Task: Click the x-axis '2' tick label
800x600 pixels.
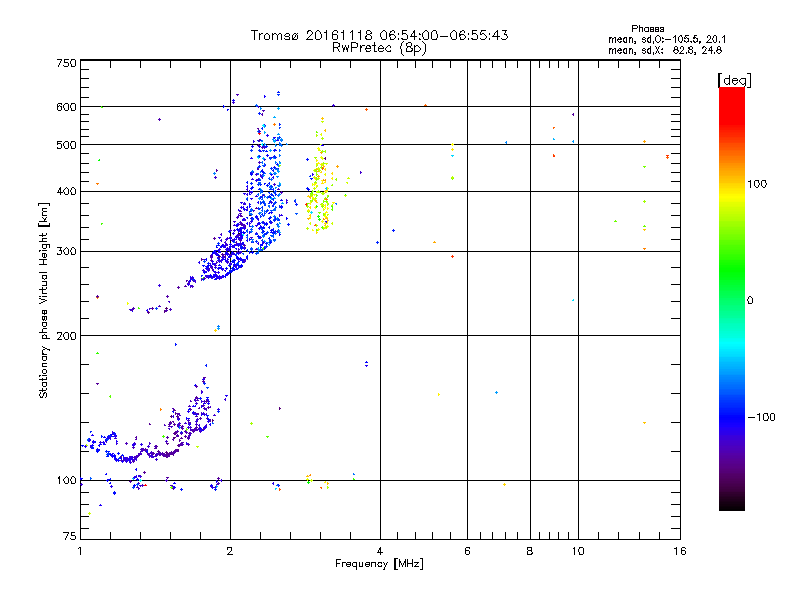Action: click(x=230, y=551)
